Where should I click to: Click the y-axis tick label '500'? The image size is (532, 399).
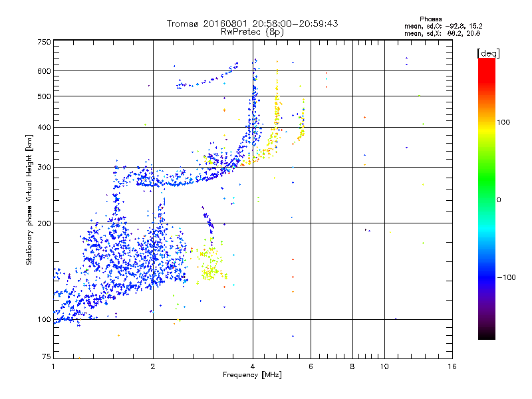click(44, 96)
